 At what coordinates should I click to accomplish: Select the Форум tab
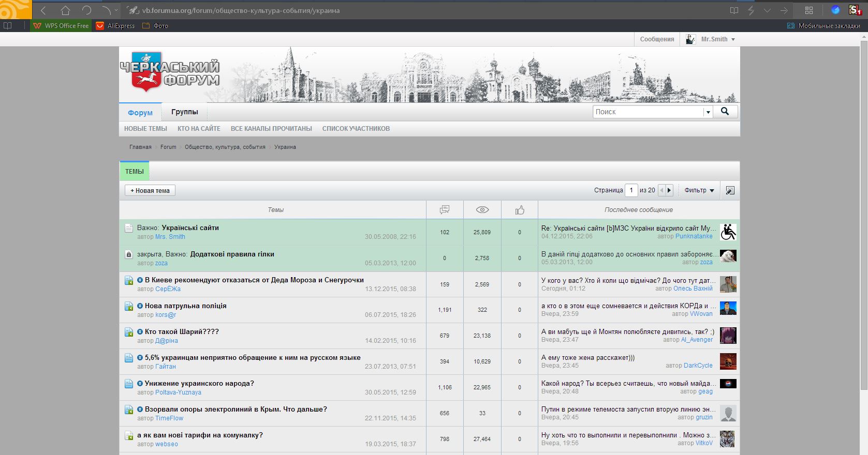[x=140, y=112]
